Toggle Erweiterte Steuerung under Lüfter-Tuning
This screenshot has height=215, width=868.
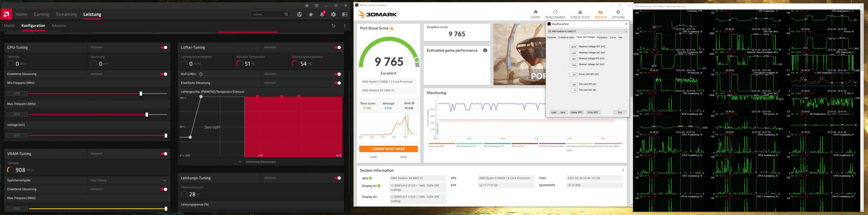click(x=338, y=83)
